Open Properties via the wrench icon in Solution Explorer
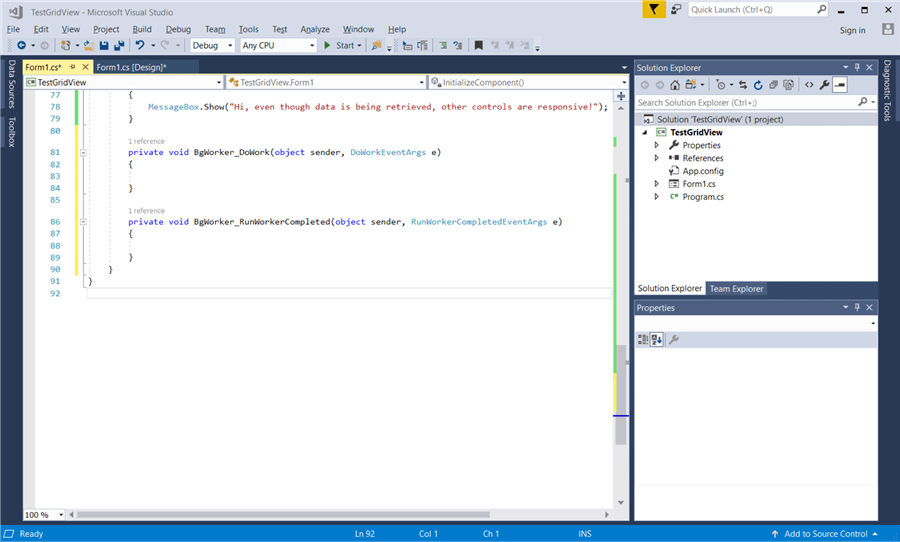Viewport: 900px width, 542px height. 824,85
